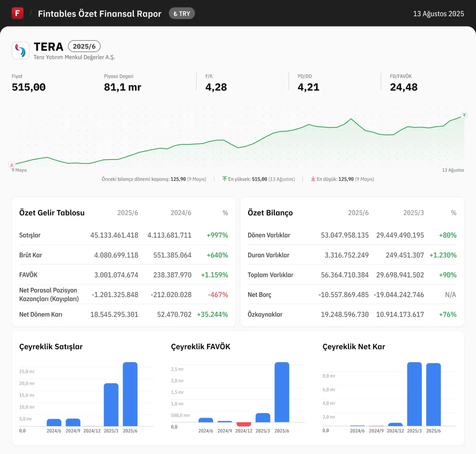
Task: Click the Özet Gelir Tablosu 2024/6 header
Action: (x=181, y=213)
